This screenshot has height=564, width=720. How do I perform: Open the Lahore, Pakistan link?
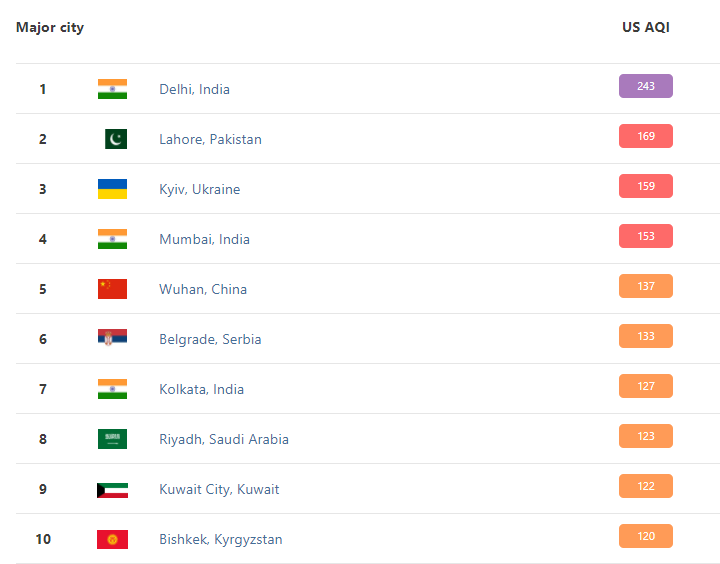(210, 139)
